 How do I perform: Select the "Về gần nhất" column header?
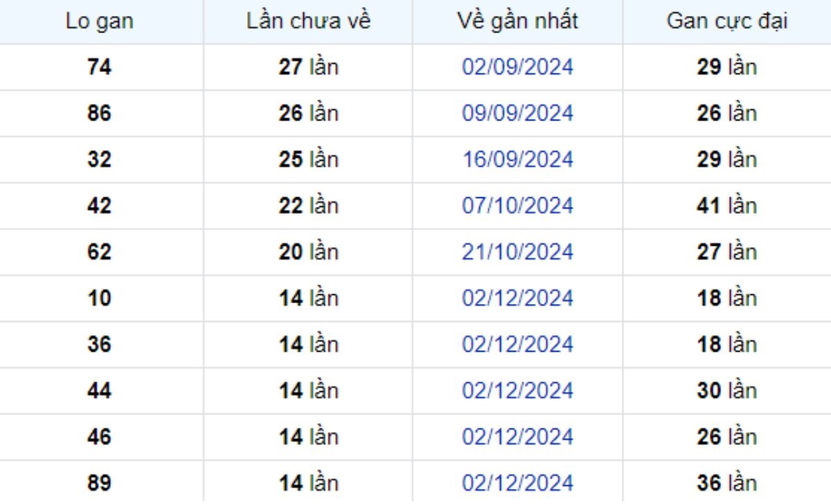click(517, 21)
